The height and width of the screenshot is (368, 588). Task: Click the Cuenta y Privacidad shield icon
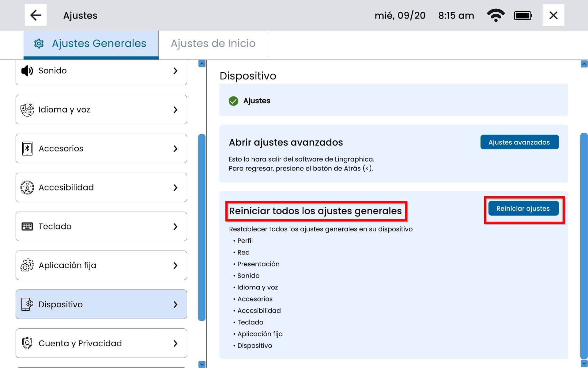27,343
